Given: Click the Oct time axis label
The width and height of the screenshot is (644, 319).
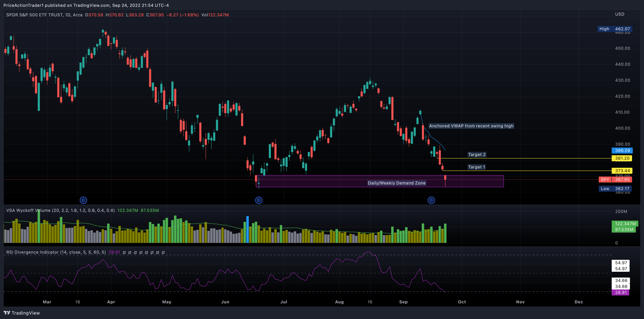Looking at the screenshot, I should click(x=462, y=302).
